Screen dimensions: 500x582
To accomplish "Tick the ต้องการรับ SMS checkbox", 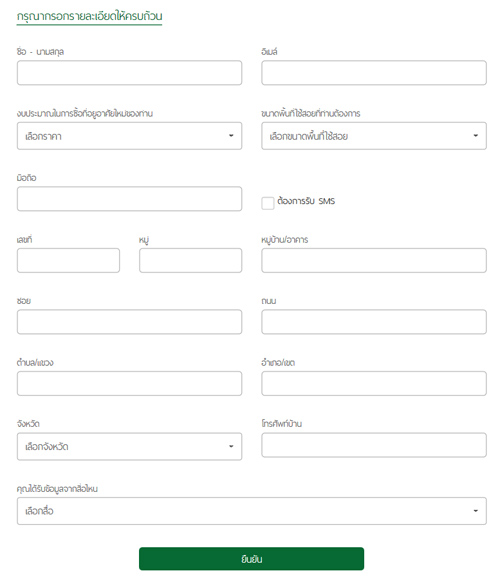I will click(x=268, y=203).
